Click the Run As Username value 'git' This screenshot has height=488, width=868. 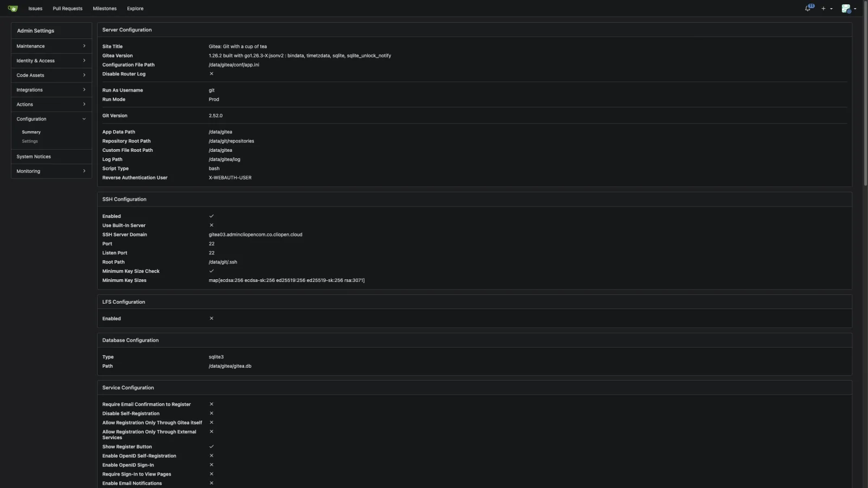pyautogui.click(x=212, y=91)
